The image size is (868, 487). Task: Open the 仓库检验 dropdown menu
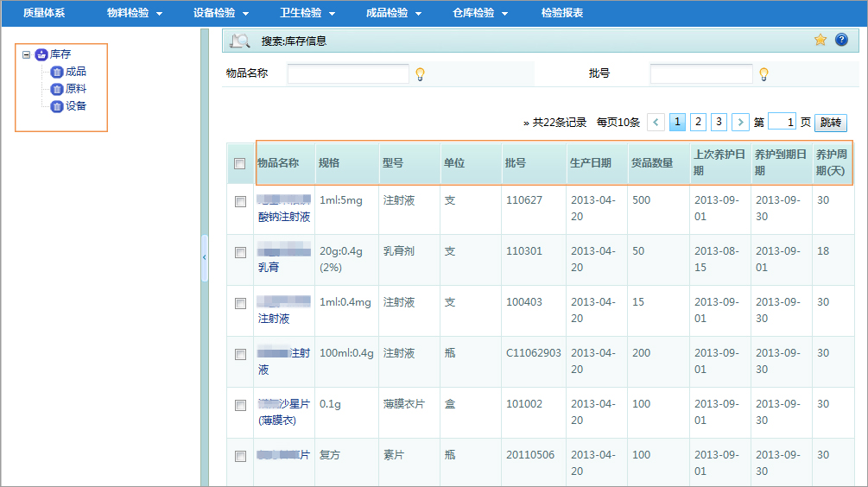pos(480,13)
